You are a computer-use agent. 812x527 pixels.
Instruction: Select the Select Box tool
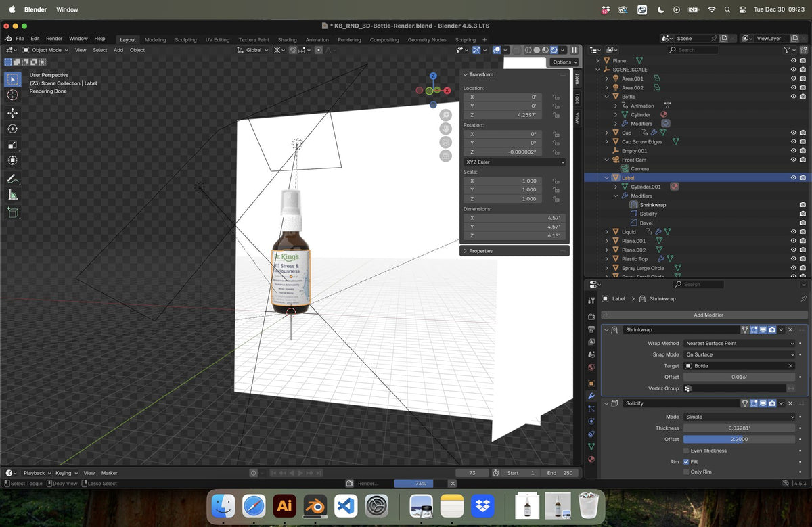[x=12, y=79]
